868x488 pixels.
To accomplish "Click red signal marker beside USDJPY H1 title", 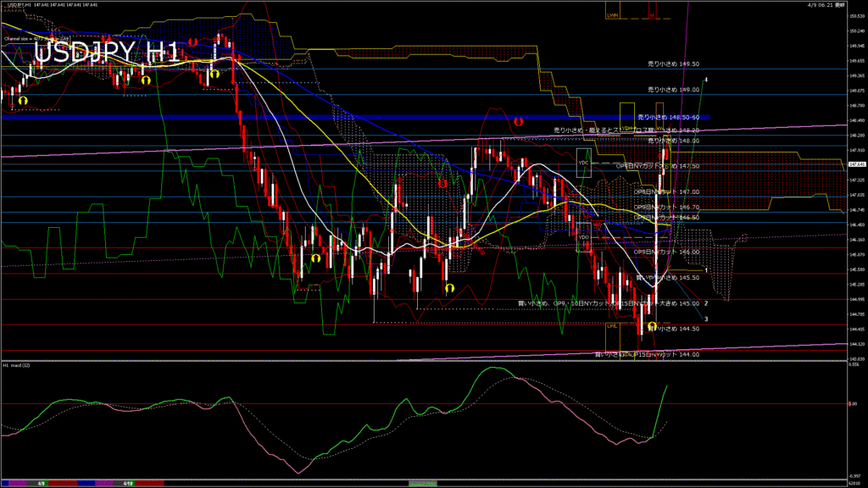I will coord(193,42).
